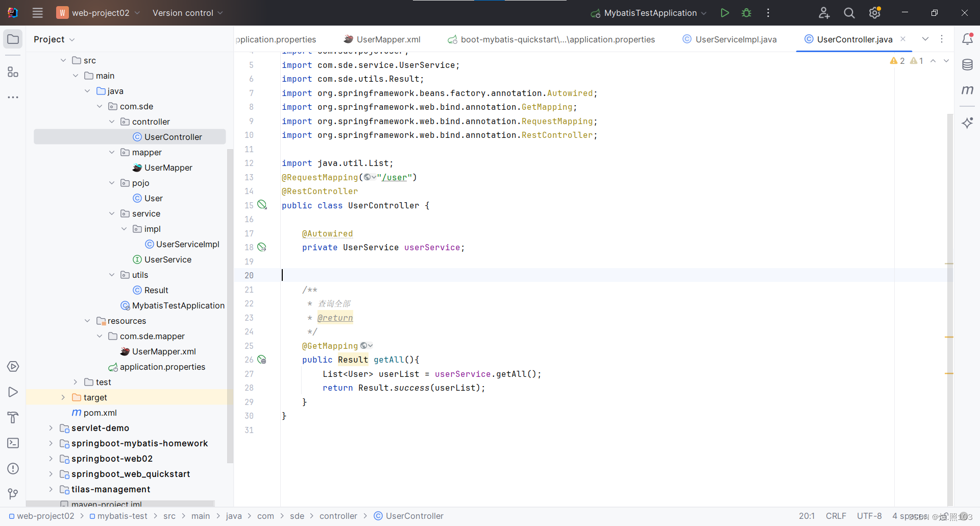Screen dimensions: 980x526
Task: Open the Structure tool window icon
Action: (x=13, y=72)
